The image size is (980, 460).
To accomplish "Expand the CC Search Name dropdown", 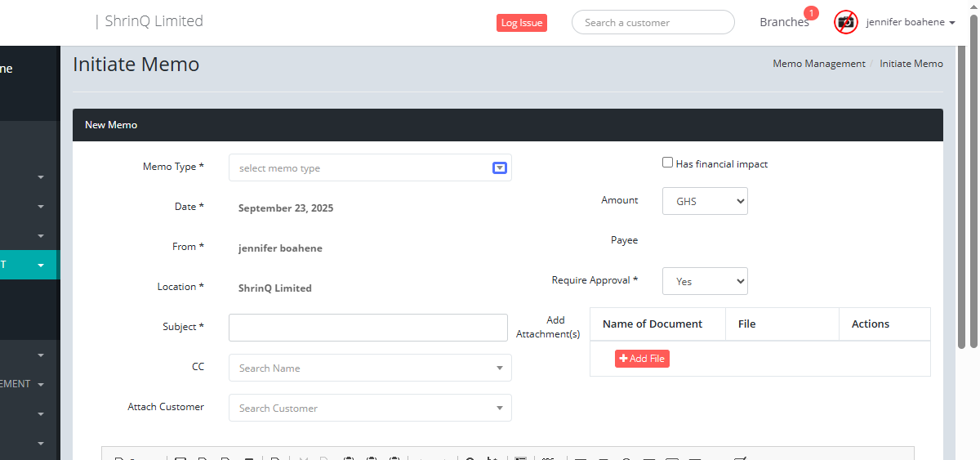I will point(370,368).
